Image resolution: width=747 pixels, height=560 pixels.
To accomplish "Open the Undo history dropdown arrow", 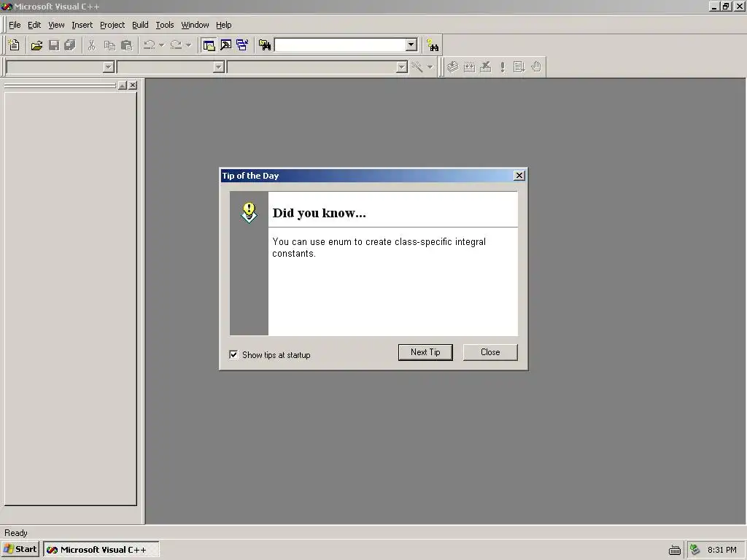I will (x=161, y=45).
